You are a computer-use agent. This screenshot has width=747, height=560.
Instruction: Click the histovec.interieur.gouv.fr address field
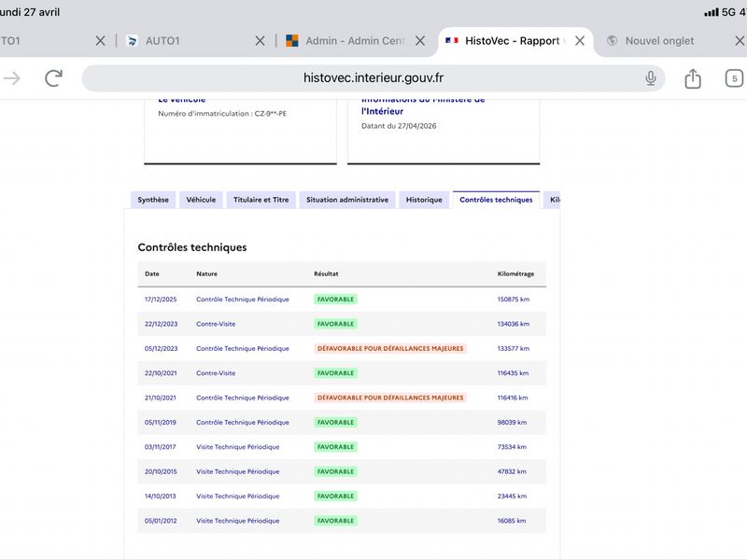[373, 78]
